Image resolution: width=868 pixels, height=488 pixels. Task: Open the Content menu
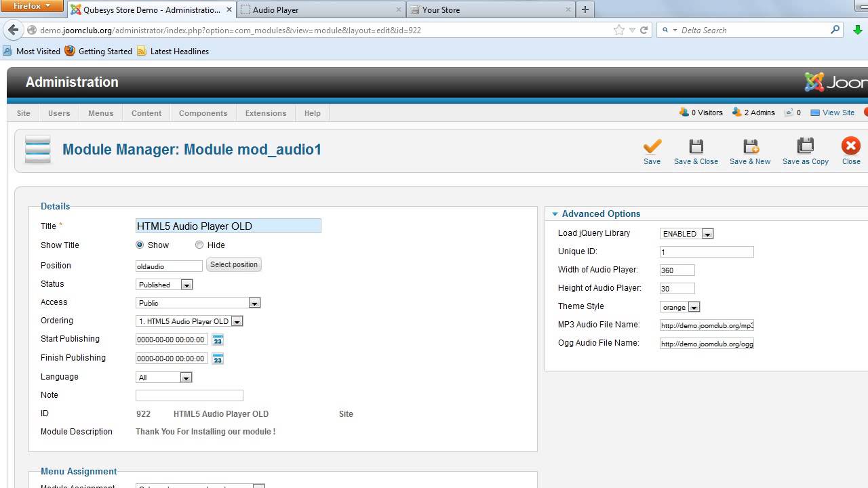(x=146, y=113)
